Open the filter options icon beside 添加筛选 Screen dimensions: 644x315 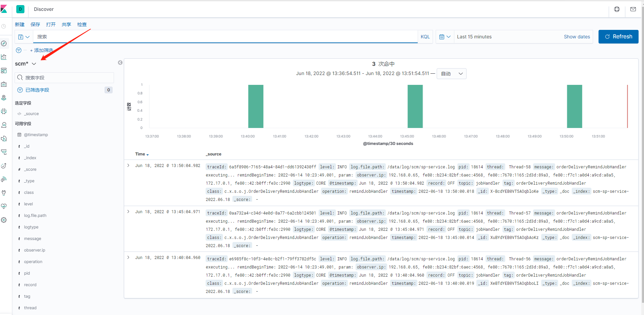(19, 50)
